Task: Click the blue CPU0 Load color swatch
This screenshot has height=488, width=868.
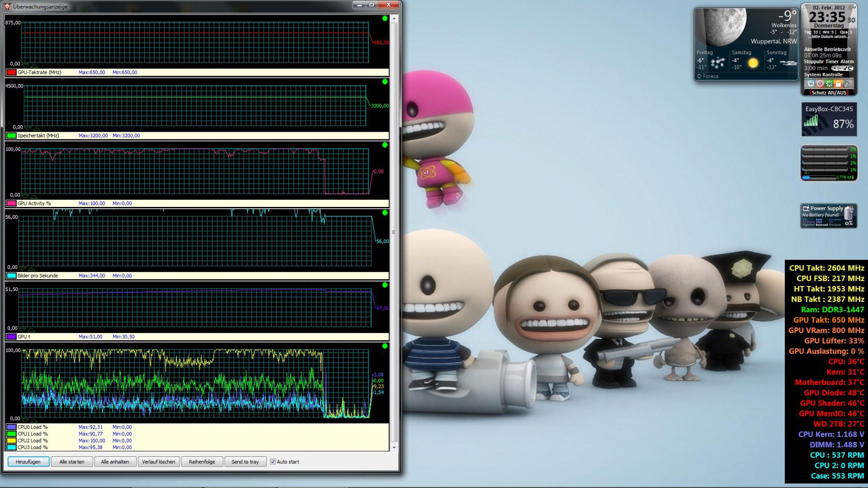Action: (11, 427)
